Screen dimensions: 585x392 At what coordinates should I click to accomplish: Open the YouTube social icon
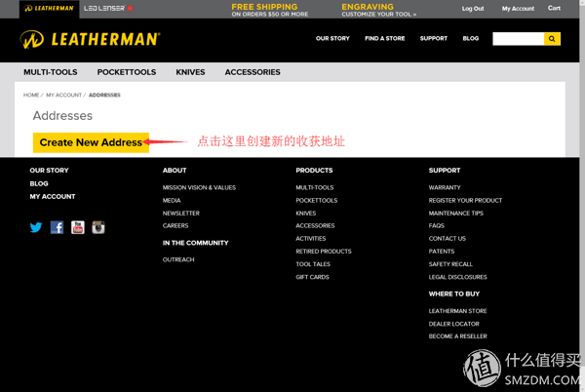click(x=78, y=227)
